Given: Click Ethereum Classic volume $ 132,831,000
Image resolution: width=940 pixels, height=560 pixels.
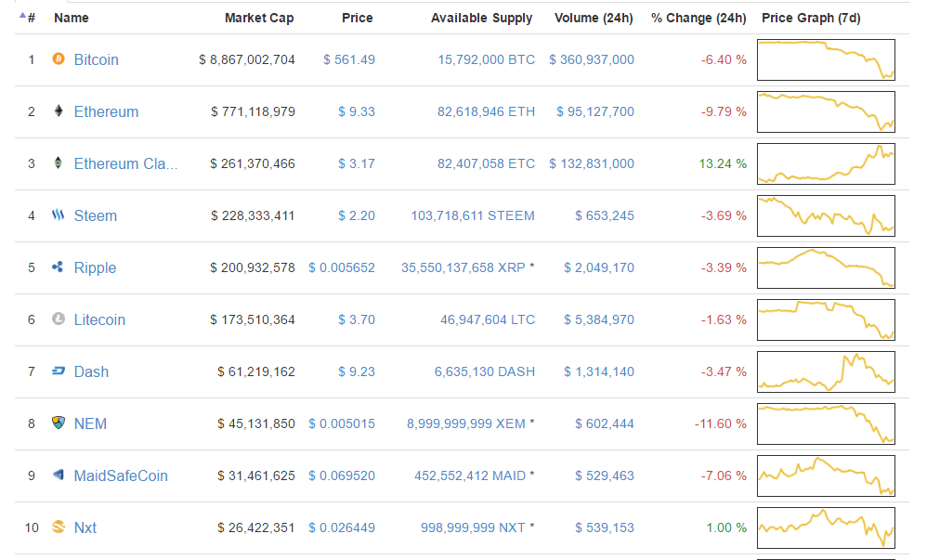Looking at the screenshot, I should coord(592,163).
